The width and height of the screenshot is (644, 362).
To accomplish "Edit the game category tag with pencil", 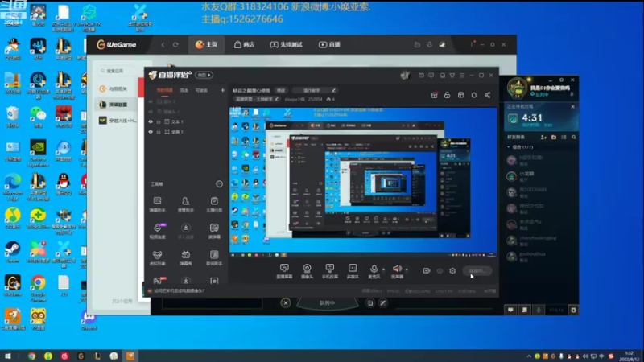I will (277, 99).
